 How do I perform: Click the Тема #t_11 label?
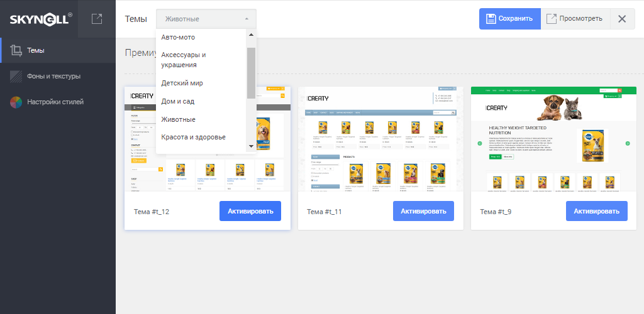tap(325, 212)
